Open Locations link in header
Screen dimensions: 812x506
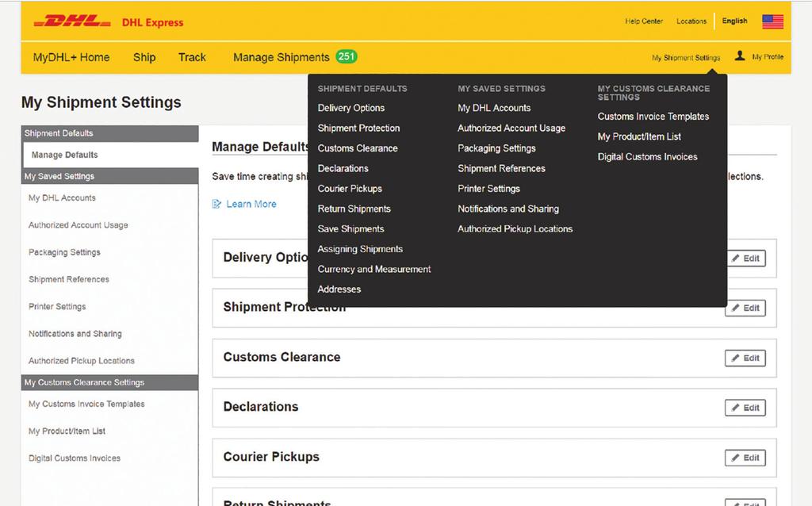click(691, 21)
